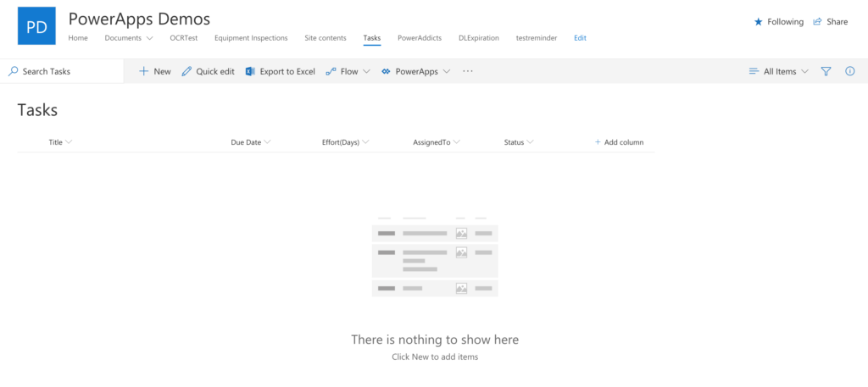868x387 pixels.
Task: Open Equipment Inspections in site navigation
Action: click(x=251, y=38)
